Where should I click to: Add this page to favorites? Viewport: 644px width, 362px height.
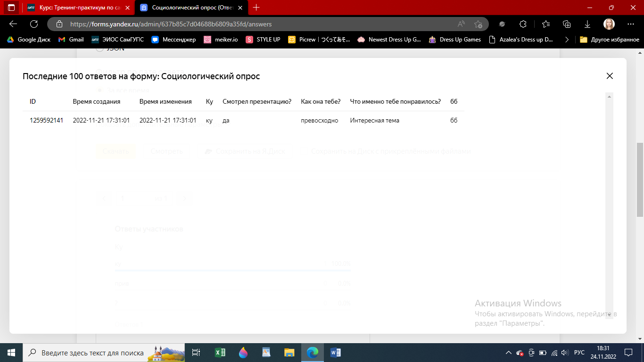478,24
